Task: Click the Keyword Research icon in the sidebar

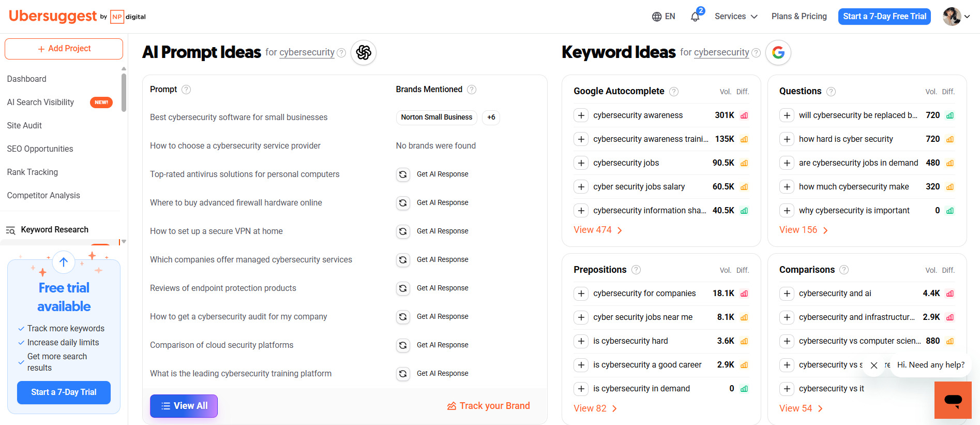Action: point(11,230)
